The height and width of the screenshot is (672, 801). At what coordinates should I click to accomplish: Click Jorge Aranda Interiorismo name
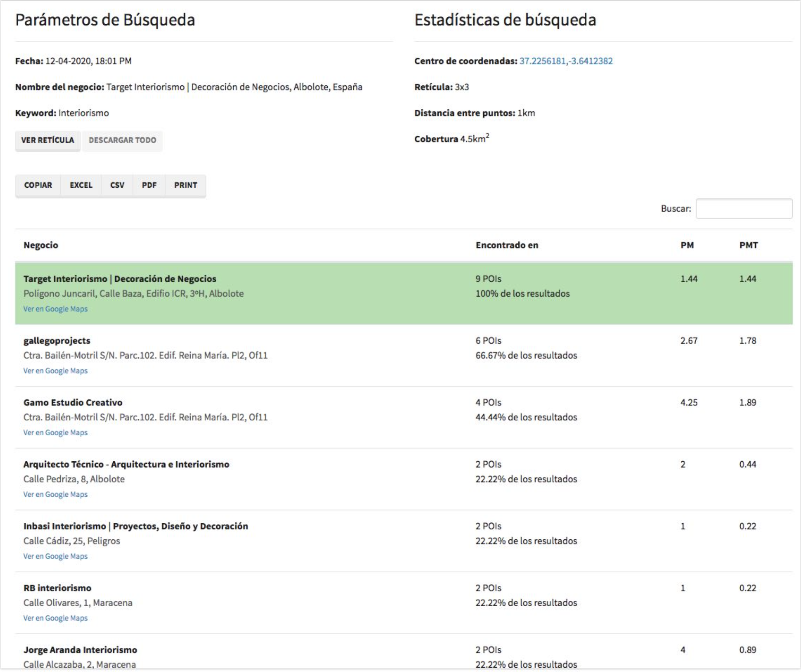point(80,650)
